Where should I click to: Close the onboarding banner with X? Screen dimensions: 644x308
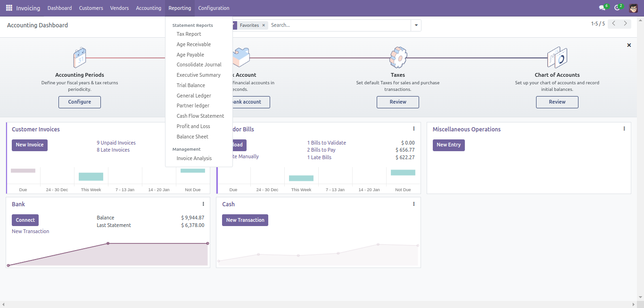pos(629,45)
